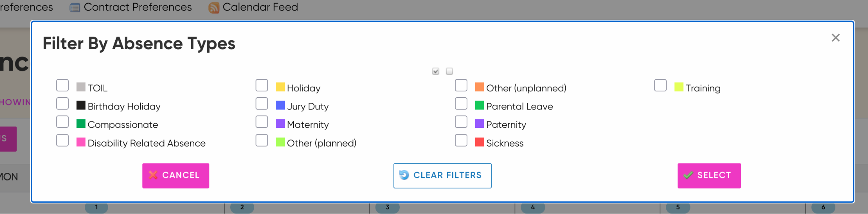Screen dimensions: 868x214
Task: Enable the Birthday Holiday checkbox
Action: coord(62,104)
